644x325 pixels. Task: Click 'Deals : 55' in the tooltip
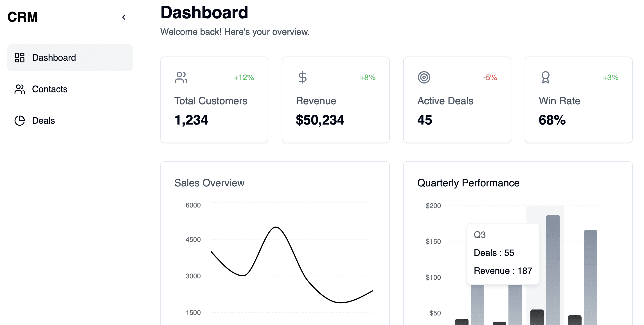(494, 253)
